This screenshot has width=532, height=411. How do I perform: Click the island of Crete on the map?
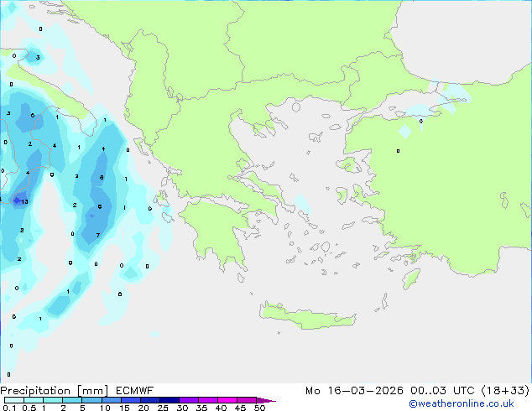pyautogui.click(x=307, y=317)
